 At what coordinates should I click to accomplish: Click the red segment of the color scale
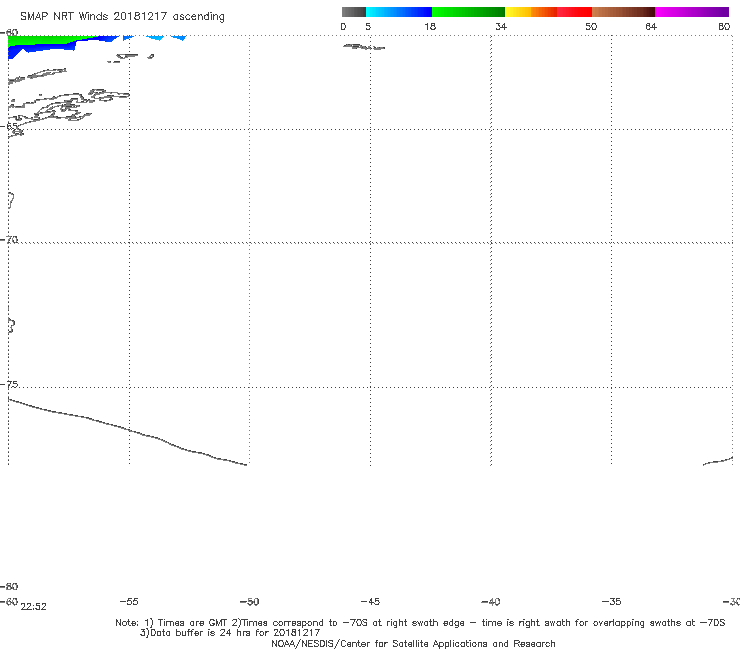574,12
